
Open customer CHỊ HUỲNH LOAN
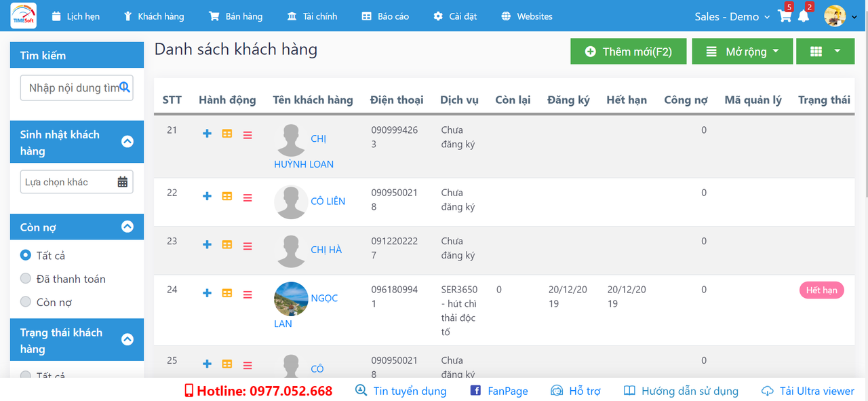pos(304,164)
